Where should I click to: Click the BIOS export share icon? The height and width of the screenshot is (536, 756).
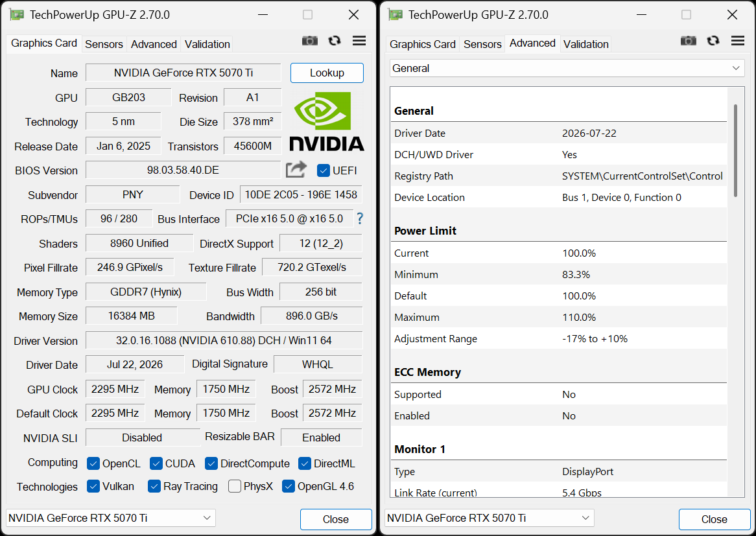pyautogui.click(x=296, y=170)
